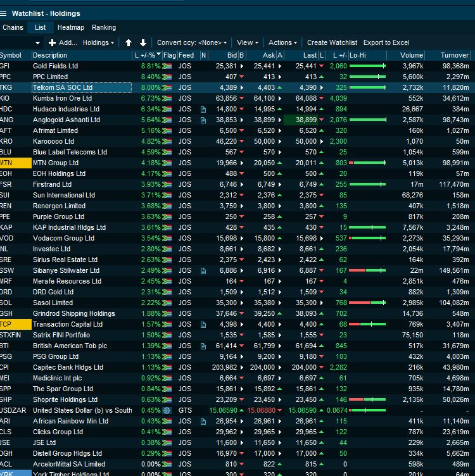Open news document icon for Hudaco Industries
The height and width of the screenshot is (476, 475).
(203, 110)
